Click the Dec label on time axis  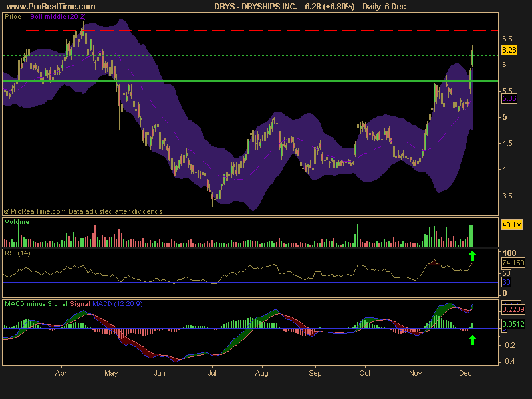(465, 373)
